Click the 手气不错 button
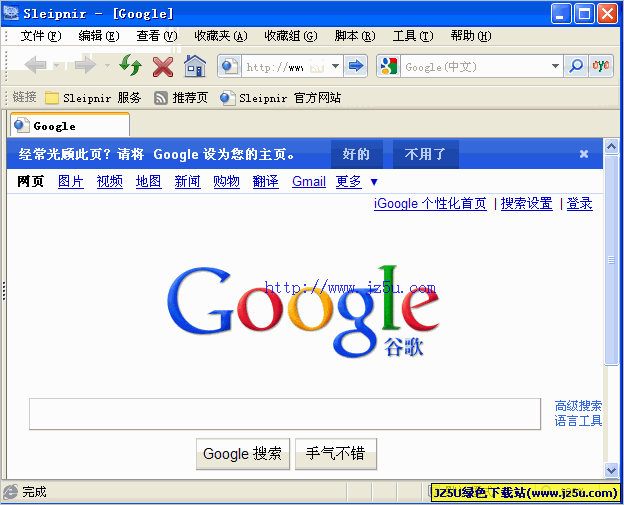The image size is (624, 505). click(x=335, y=454)
